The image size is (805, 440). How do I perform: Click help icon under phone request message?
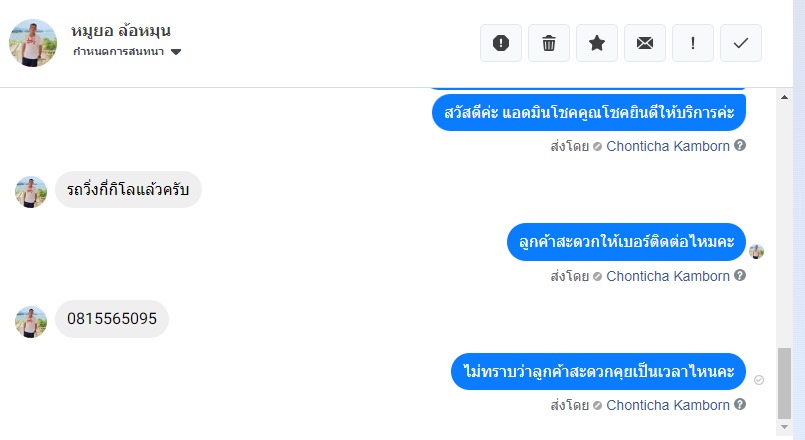click(x=740, y=275)
